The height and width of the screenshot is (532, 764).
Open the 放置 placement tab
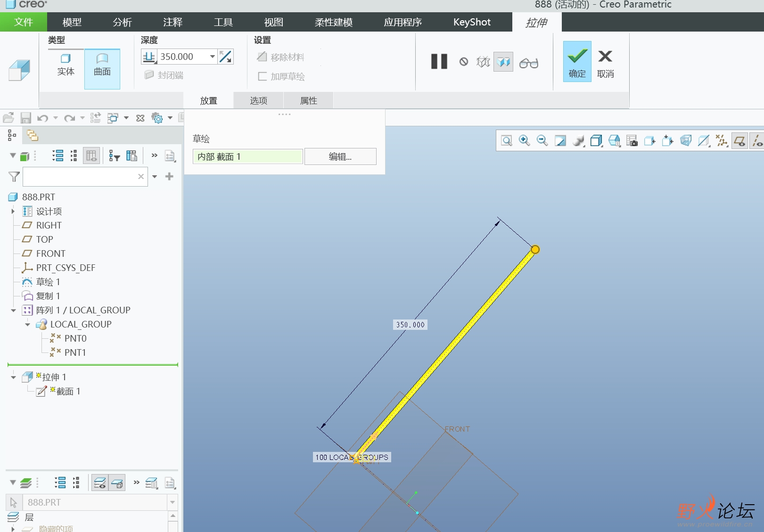tap(208, 100)
